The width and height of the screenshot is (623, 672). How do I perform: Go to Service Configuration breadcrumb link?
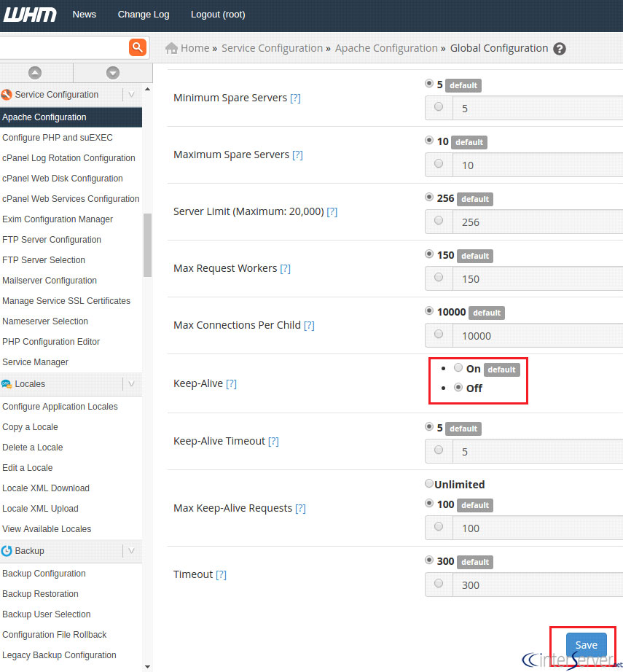click(272, 48)
